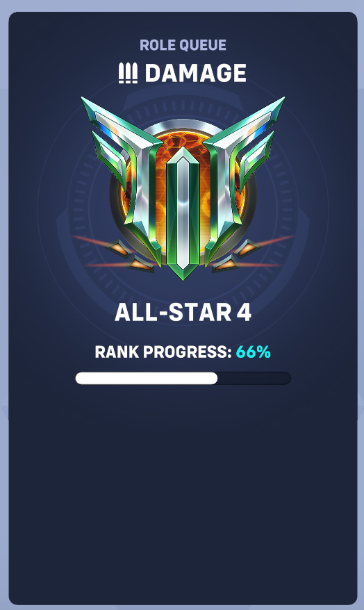Select the DAMAGE role heading text
364x610 pixels.
[x=196, y=74]
